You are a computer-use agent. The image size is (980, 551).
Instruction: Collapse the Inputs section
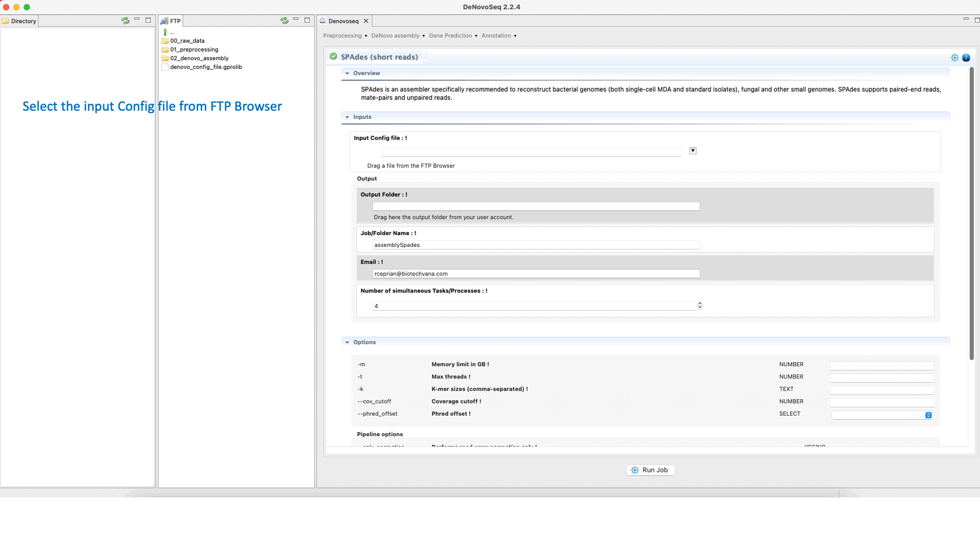tap(348, 117)
